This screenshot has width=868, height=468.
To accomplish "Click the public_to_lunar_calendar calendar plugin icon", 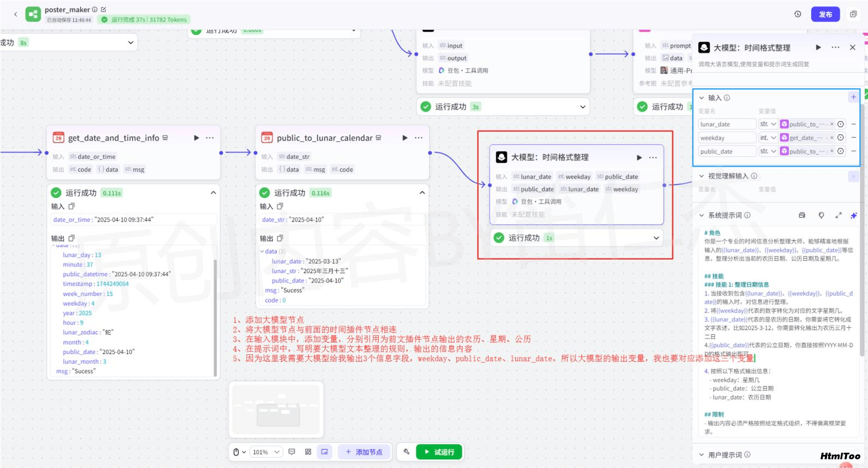I will [x=267, y=138].
